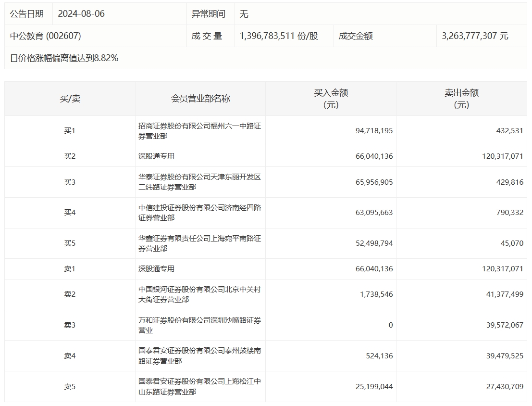Select buy amount 52,498,794
Image resolution: width=532 pixels, height=406 pixels.
(374, 243)
